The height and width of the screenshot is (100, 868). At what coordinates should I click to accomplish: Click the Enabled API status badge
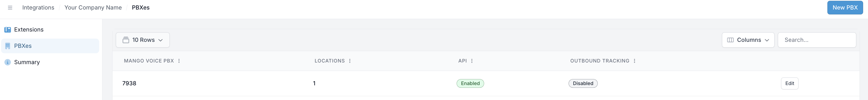(x=470, y=83)
